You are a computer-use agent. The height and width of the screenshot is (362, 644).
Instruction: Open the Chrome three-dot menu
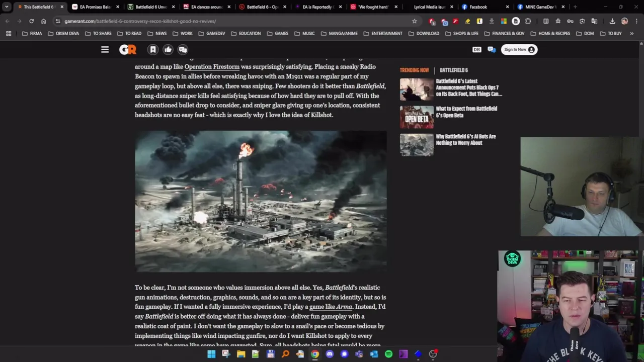click(x=636, y=21)
